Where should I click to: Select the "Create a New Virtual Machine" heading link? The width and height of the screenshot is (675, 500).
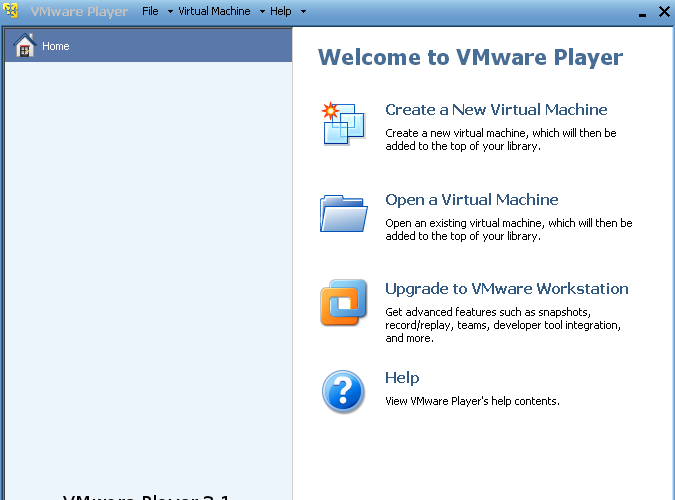[x=496, y=110]
